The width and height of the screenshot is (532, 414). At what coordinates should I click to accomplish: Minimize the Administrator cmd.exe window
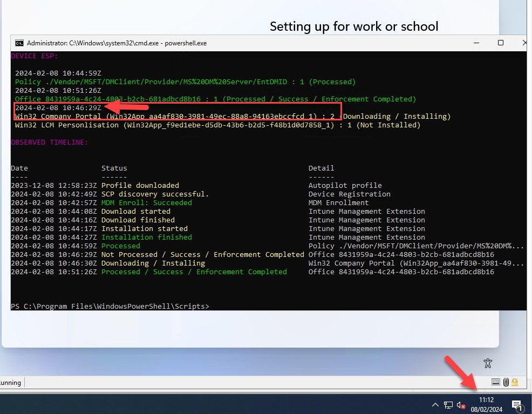pos(476,43)
